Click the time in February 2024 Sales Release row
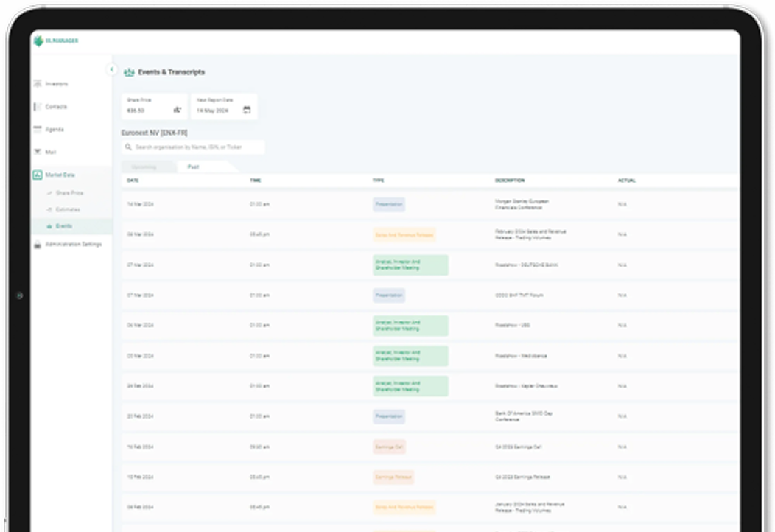 [259, 234]
